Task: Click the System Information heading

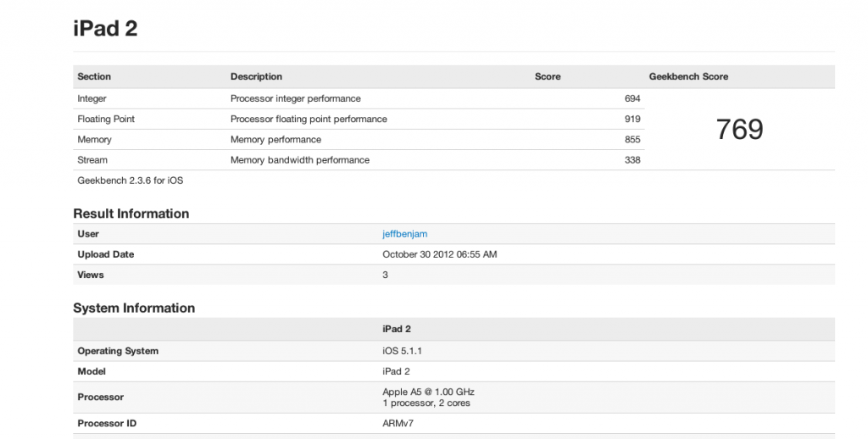Action: [134, 308]
